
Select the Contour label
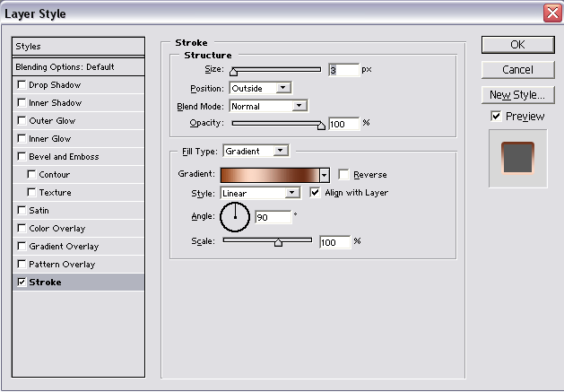point(55,175)
